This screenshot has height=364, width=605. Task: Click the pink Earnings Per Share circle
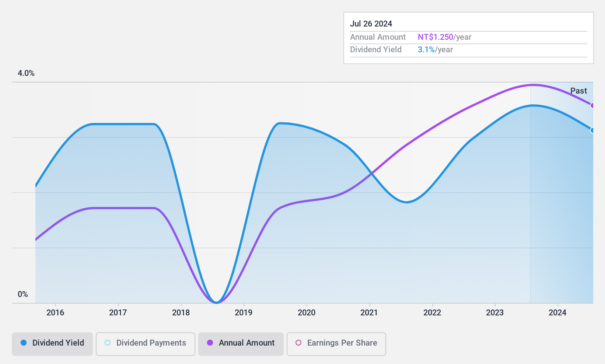coord(298,343)
